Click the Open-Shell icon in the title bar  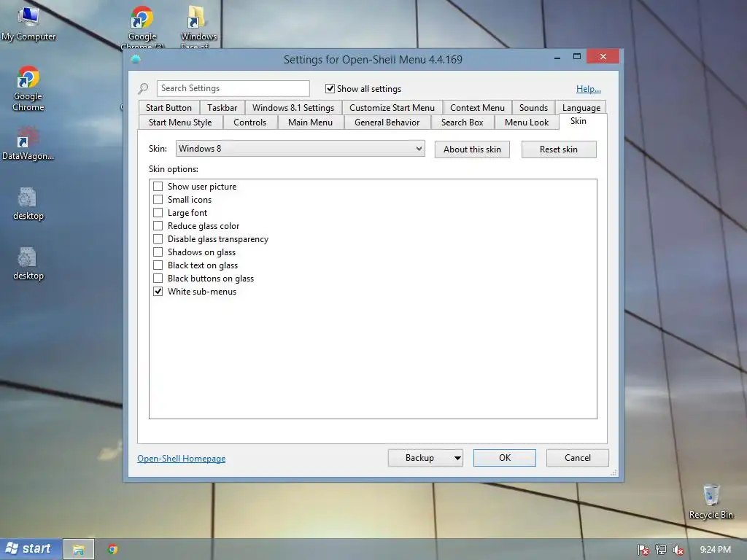point(135,60)
